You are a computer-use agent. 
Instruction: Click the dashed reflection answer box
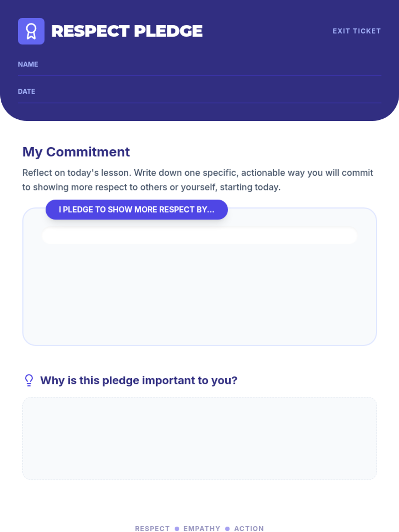coord(199,438)
